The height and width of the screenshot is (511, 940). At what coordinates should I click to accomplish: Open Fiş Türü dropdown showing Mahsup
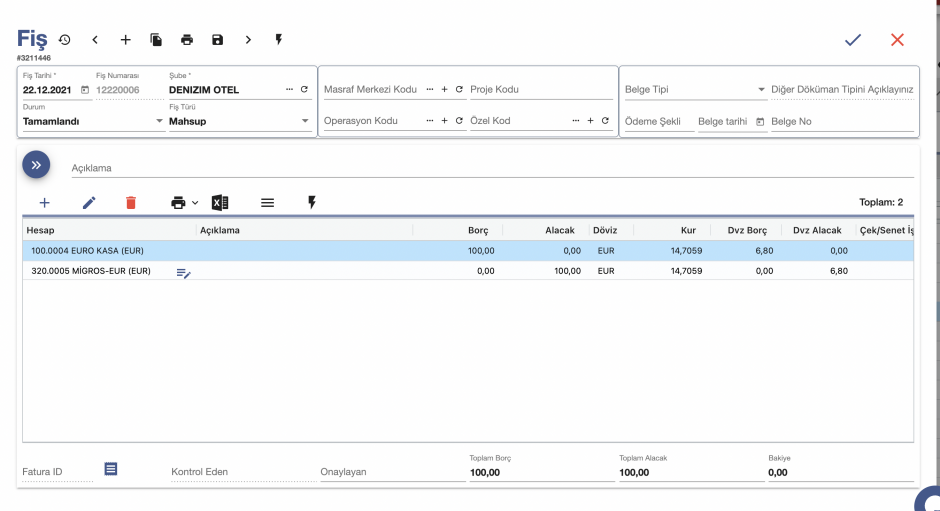[x=239, y=121]
